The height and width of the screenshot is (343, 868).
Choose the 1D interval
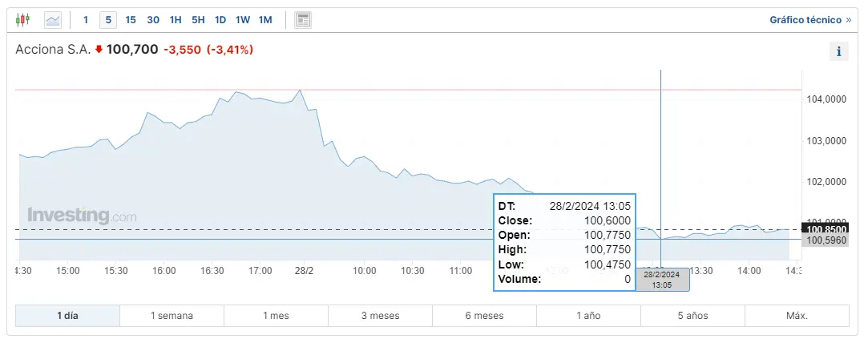220,19
